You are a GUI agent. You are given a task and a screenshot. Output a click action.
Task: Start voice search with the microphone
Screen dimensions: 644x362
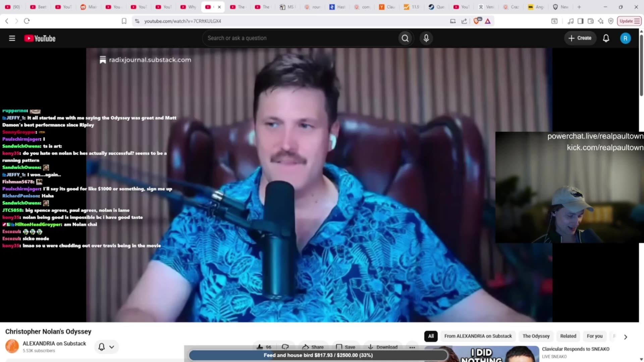426,38
